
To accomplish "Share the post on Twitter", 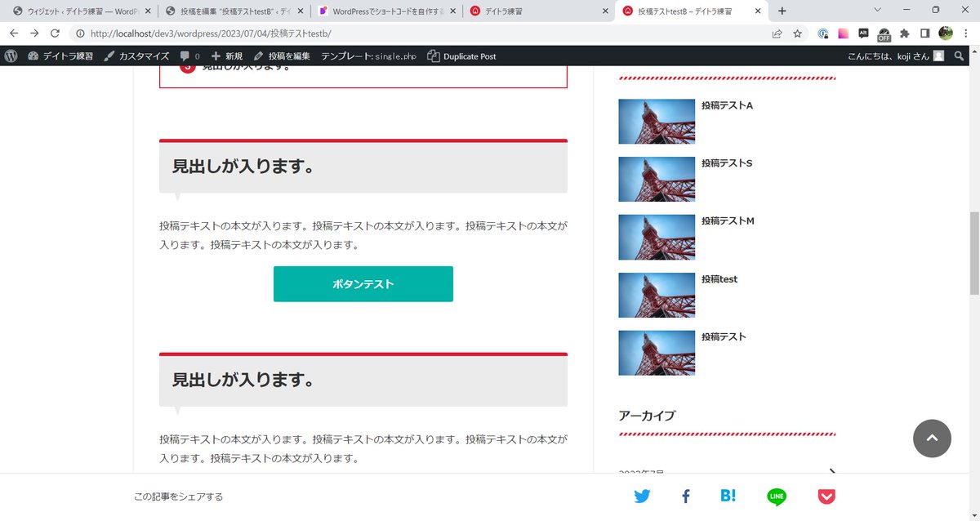I will click(642, 497).
